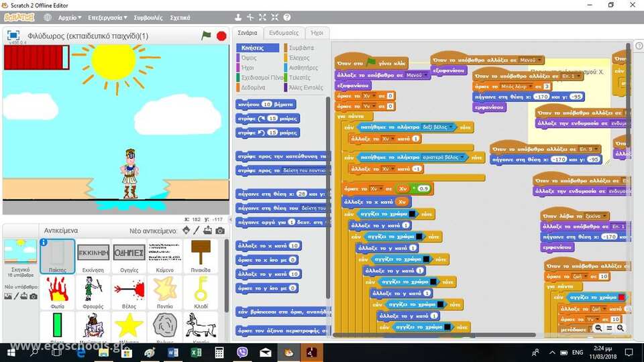Select the Κινήσεις block category
Screen dimensions: 644x362
(258, 48)
